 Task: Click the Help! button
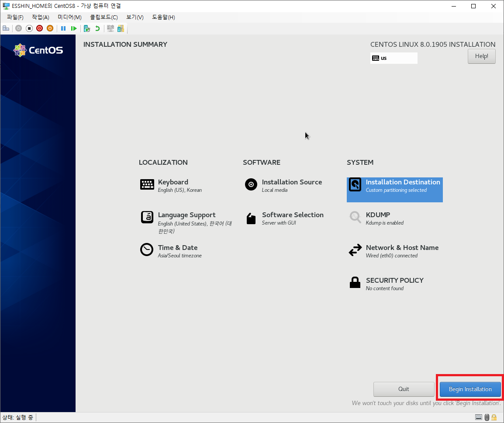click(x=481, y=56)
